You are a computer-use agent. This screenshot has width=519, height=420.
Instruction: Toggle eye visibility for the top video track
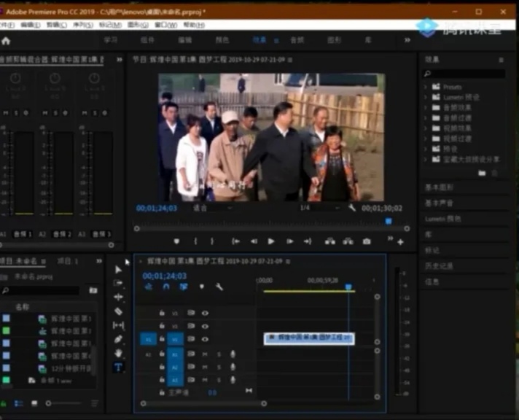click(x=205, y=313)
